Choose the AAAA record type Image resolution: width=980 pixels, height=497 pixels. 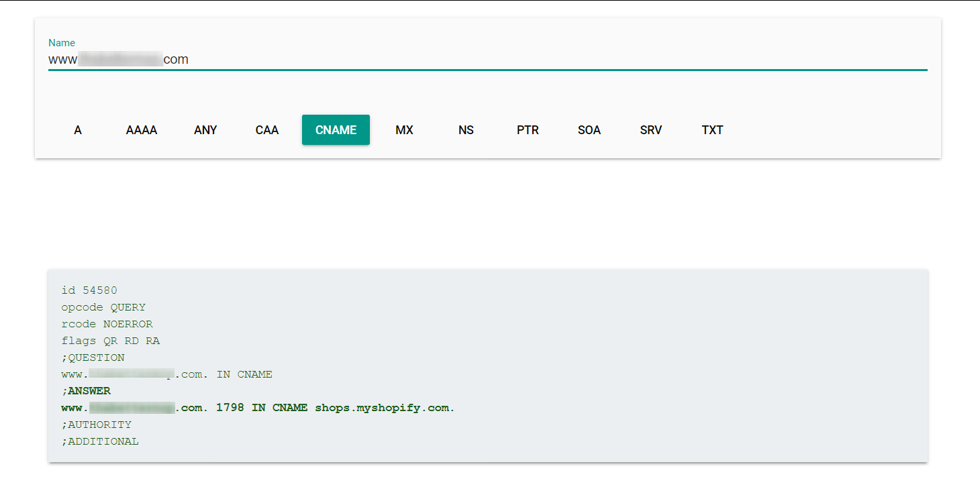click(142, 130)
